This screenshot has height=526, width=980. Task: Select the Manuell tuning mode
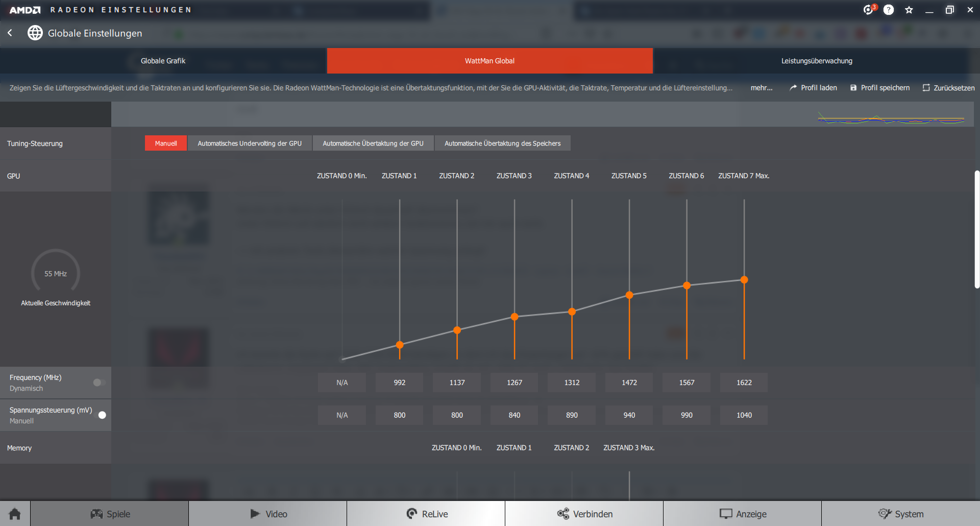click(x=166, y=144)
